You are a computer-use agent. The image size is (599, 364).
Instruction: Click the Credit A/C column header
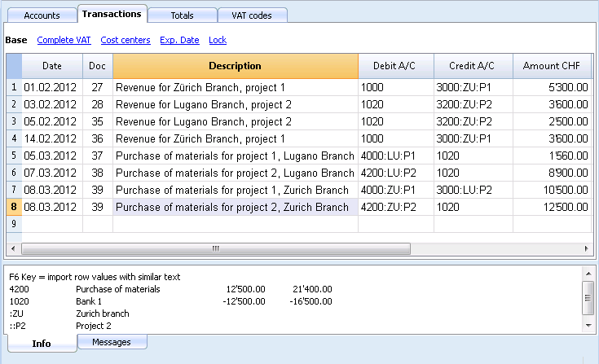tap(472, 66)
